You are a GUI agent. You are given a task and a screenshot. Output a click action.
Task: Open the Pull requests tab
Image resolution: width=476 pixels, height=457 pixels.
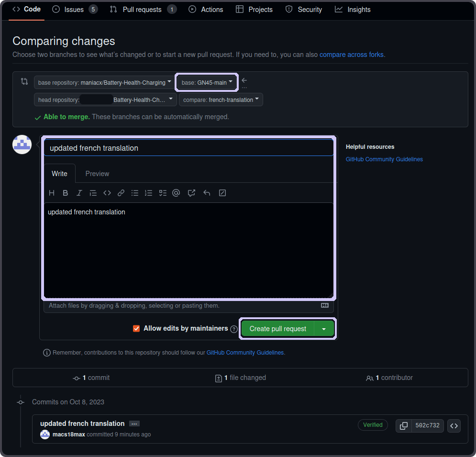143,10
